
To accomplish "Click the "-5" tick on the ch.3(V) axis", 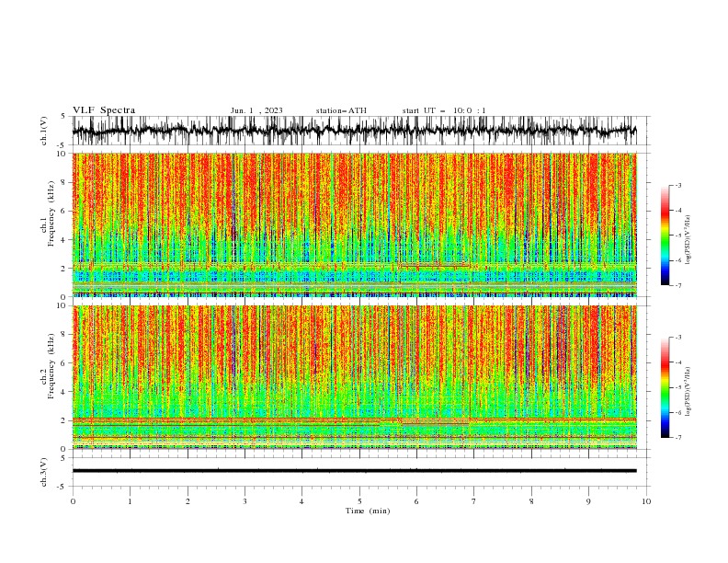I will click(x=63, y=487).
